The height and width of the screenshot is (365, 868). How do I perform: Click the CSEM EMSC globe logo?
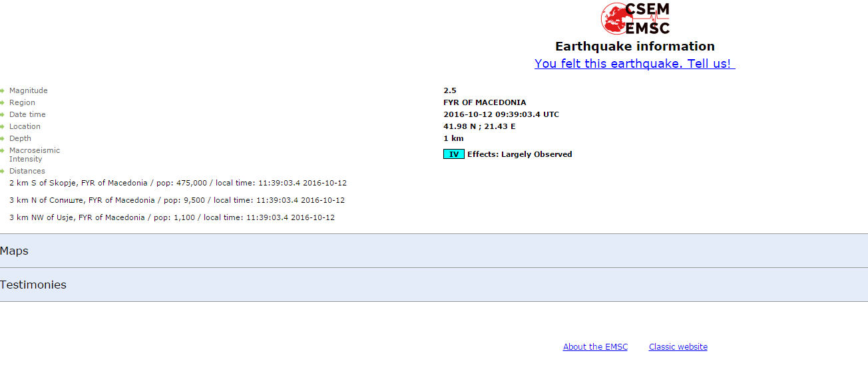(x=635, y=19)
